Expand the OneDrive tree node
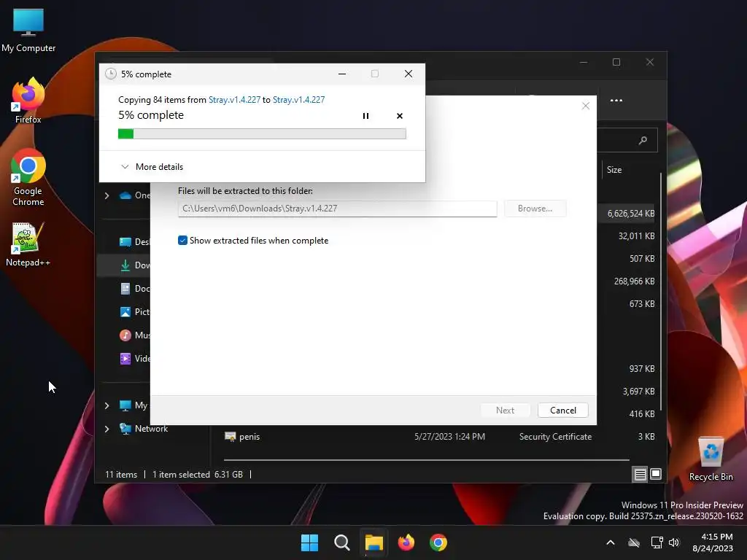 tap(107, 195)
